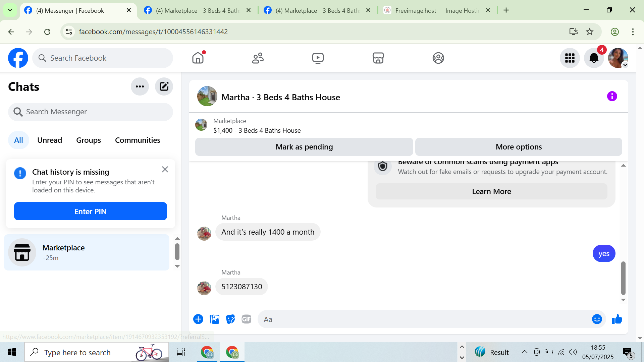Switch to the Unread chats filter
644x362 pixels.
point(50,140)
